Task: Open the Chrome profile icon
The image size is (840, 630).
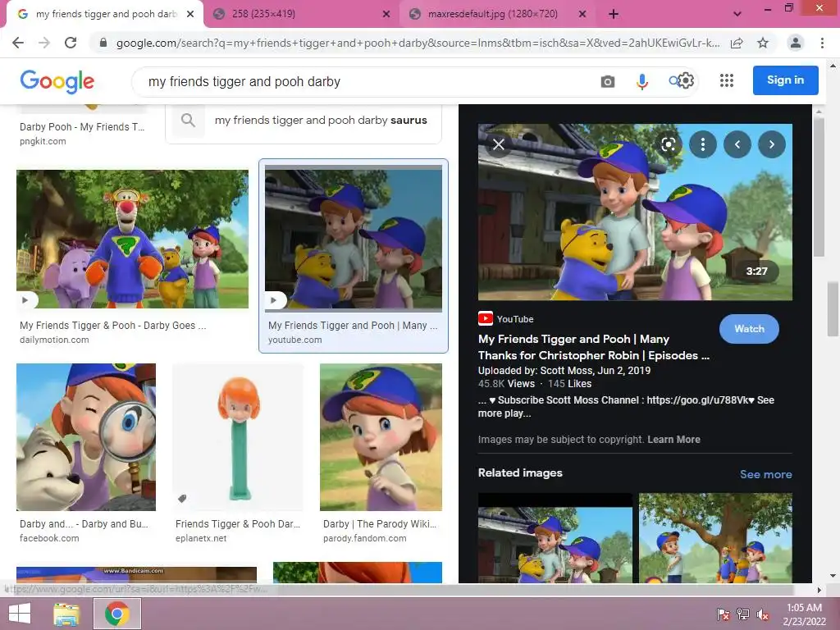Action: 796,43
